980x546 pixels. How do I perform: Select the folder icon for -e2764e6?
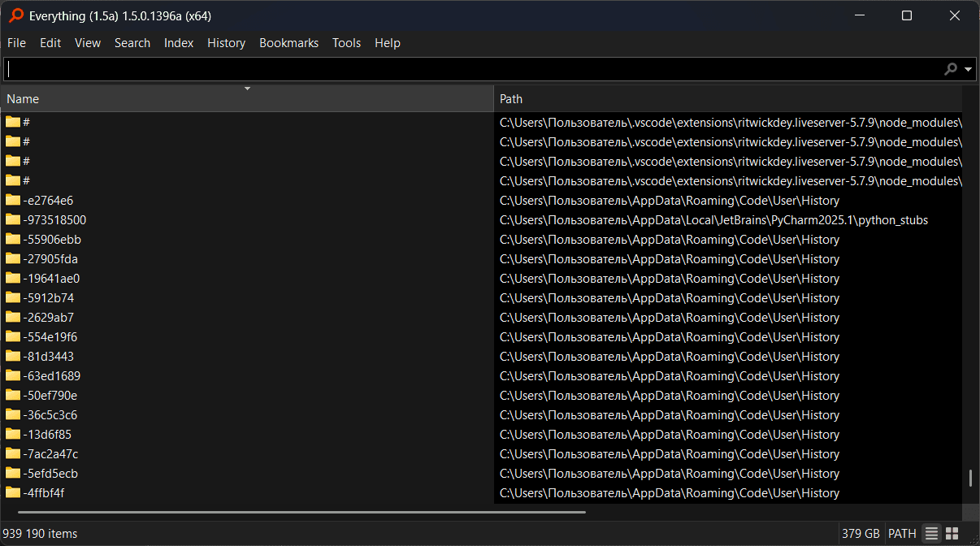click(x=13, y=200)
